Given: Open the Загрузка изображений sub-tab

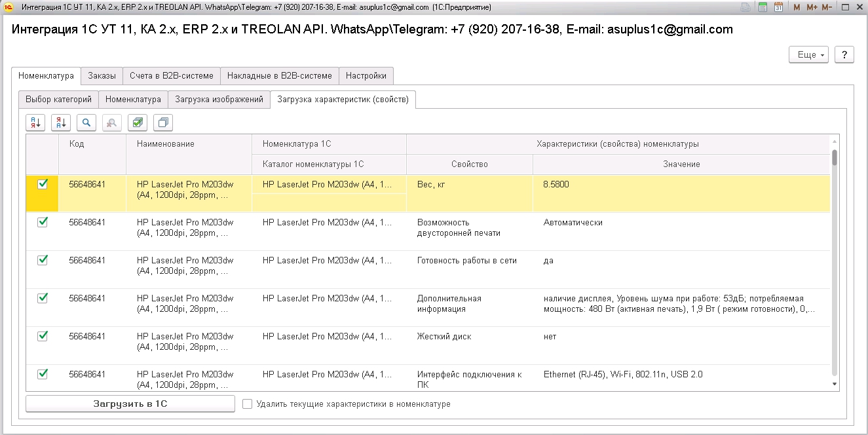Looking at the screenshot, I should pos(219,100).
